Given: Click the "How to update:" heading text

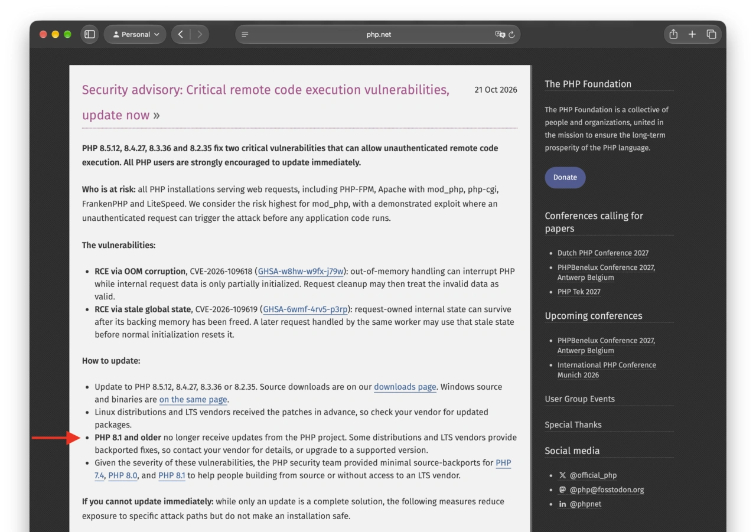Looking at the screenshot, I should click(111, 361).
